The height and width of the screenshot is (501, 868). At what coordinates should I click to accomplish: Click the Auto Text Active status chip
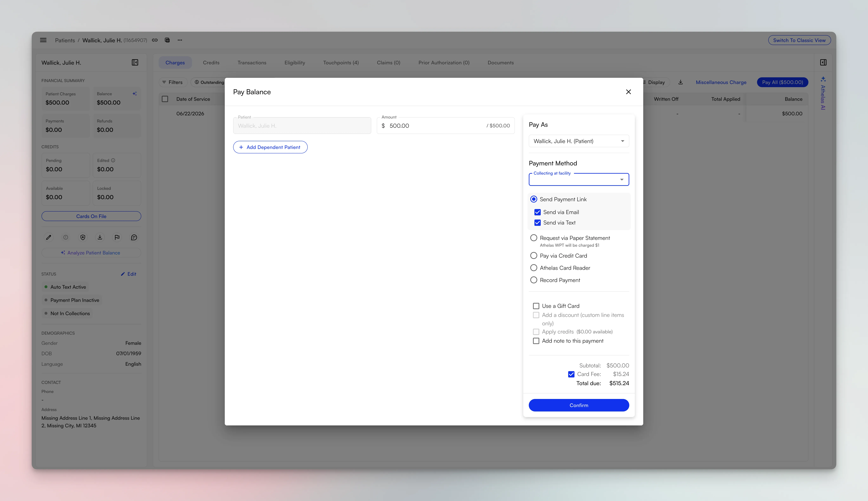65,287
